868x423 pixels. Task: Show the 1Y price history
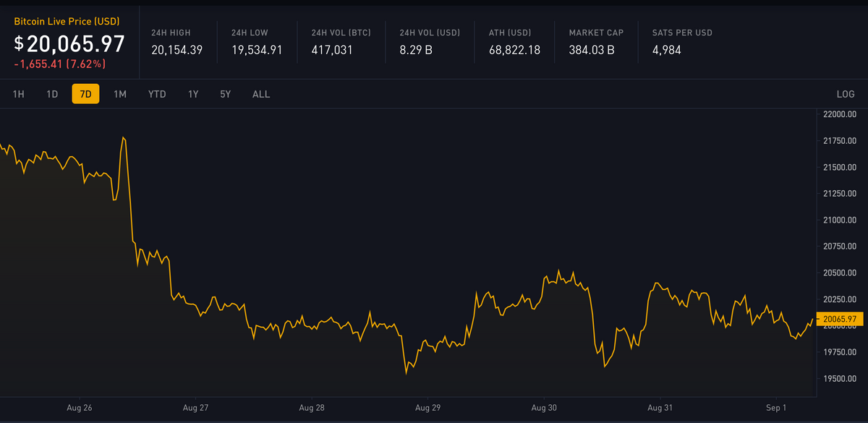(193, 94)
